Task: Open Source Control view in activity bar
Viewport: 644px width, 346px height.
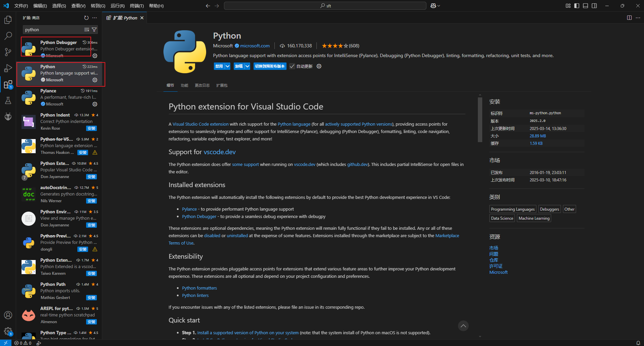Action: point(8,52)
